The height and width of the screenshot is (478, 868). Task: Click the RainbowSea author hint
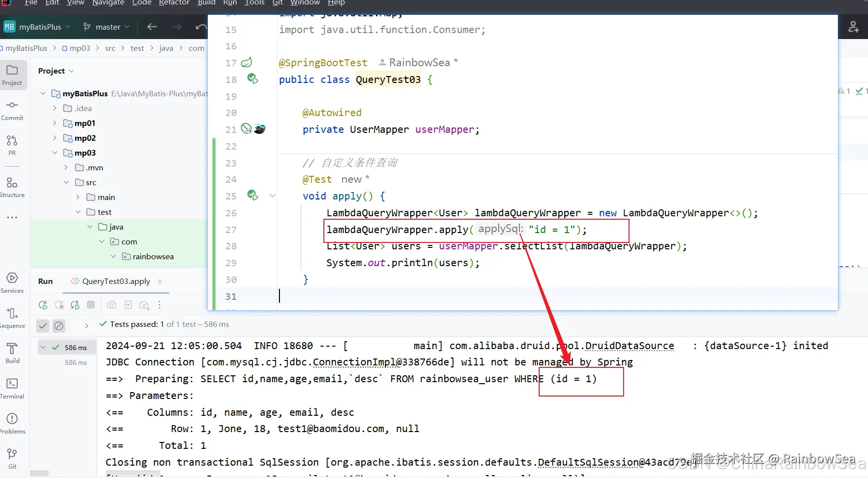pos(419,62)
